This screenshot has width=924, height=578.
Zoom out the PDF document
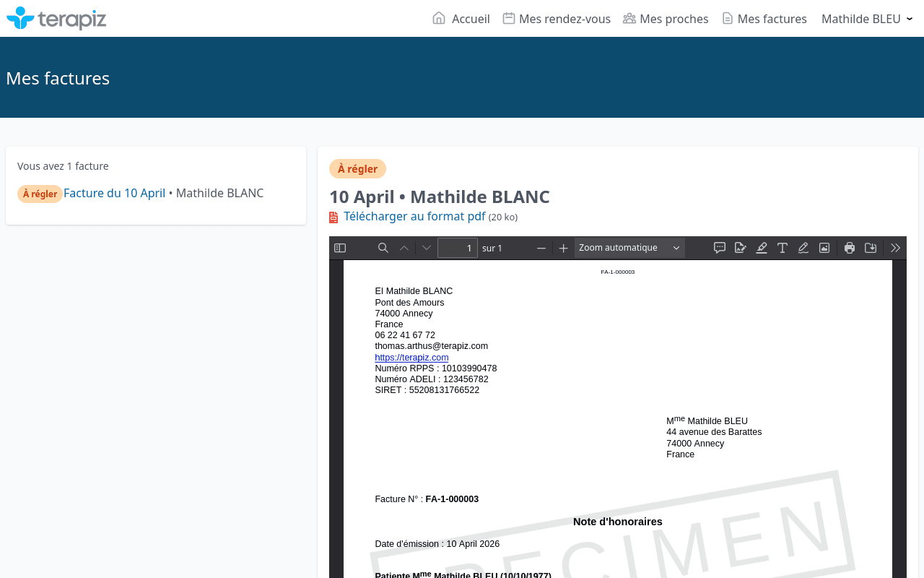(x=541, y=248)
